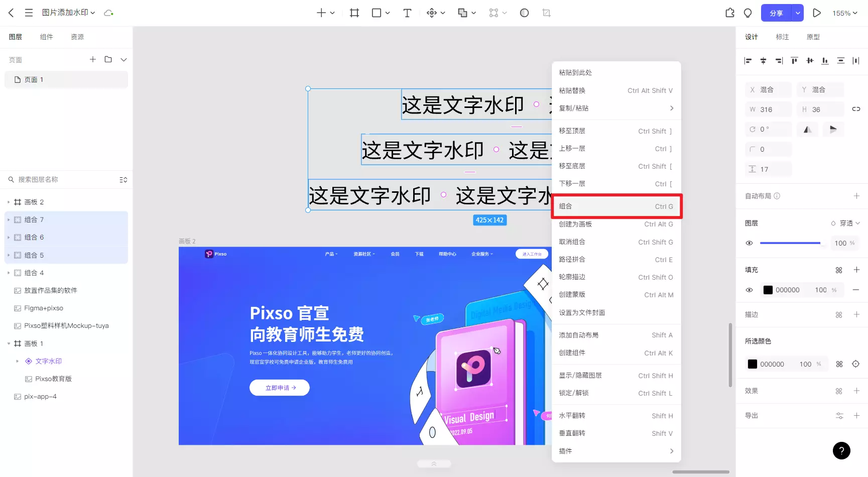This screenshot has height=477, width=868.
Task: Click the layer opacity slider
Action: (791, 243)
